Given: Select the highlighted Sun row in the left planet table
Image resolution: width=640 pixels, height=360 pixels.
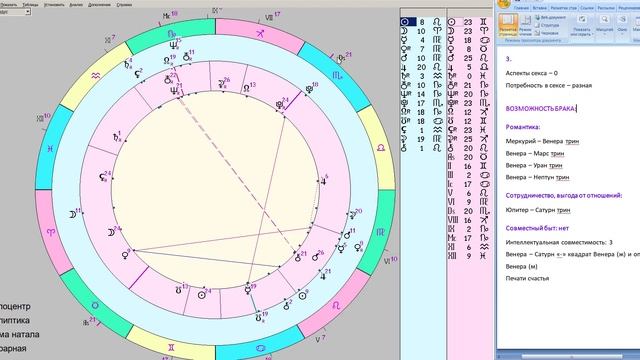Looking at the screenshot, I should [x=422, y=22].
